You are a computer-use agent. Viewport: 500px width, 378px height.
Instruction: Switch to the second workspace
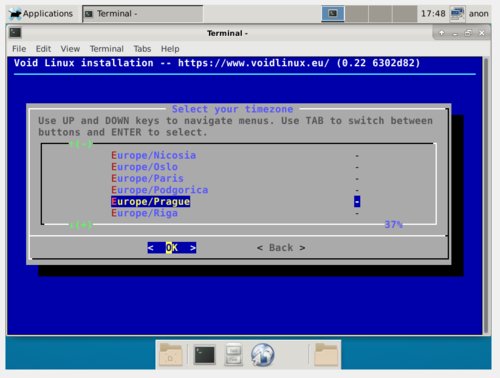pos(357,14)
